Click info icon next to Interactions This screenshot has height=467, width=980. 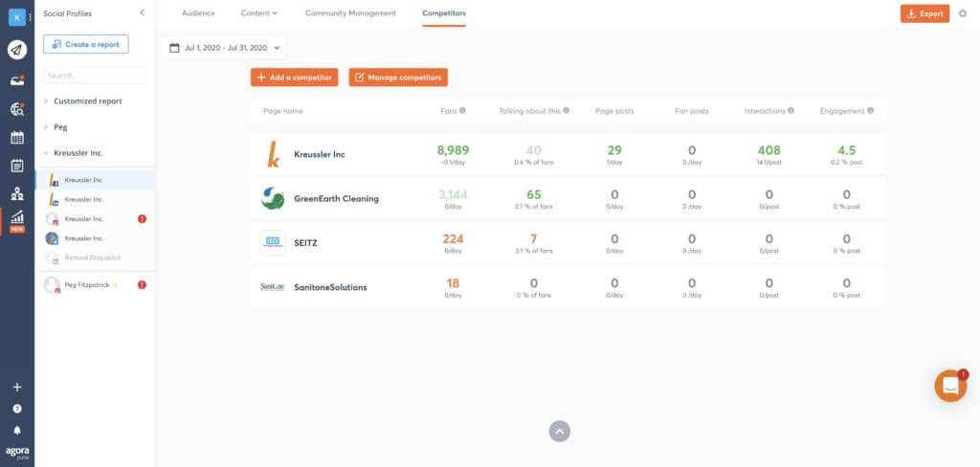pos(791,111)
